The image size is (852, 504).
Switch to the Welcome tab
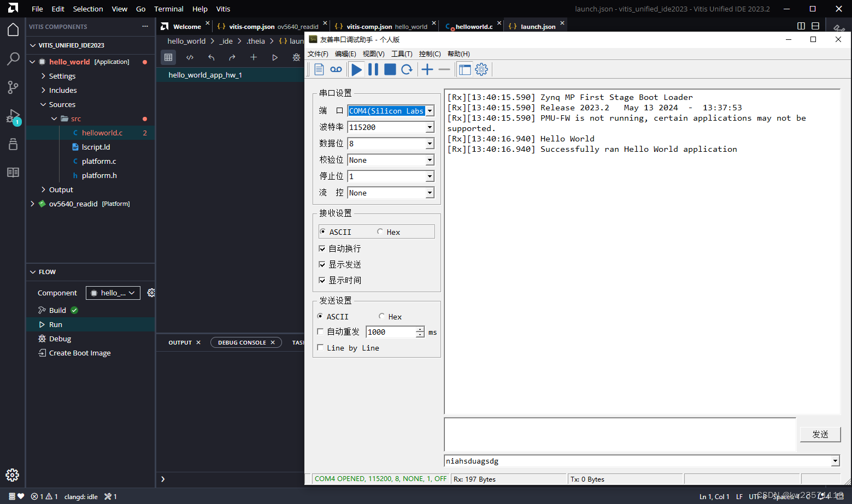187,26
